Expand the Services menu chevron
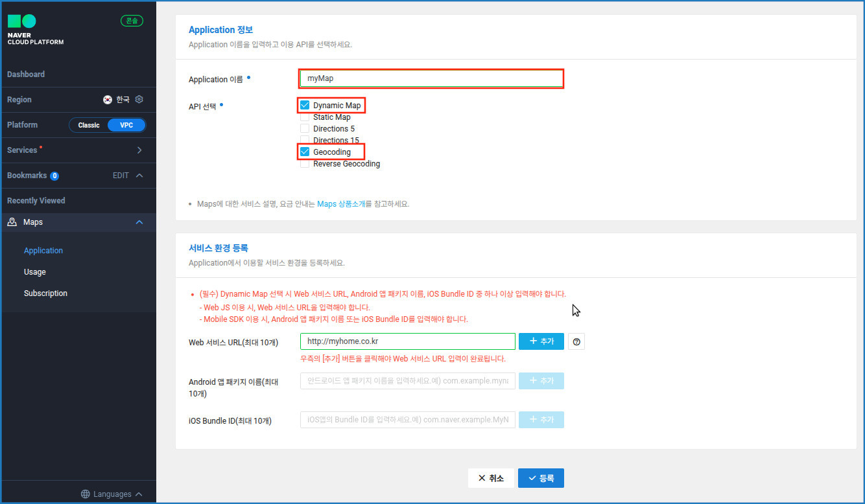865x504 pixels. 139,150
